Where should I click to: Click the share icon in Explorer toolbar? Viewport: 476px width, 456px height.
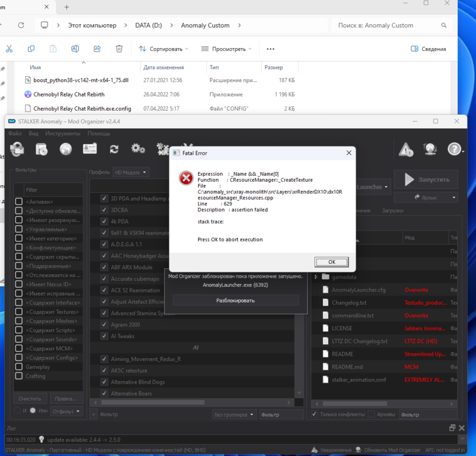97,49
